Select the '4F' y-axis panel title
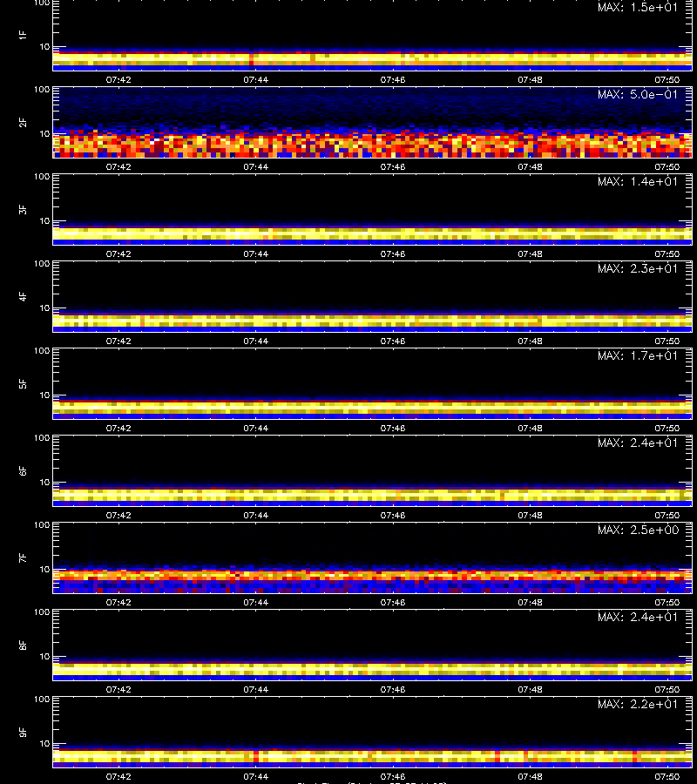The image size is (697, 784). pos(23,296)
